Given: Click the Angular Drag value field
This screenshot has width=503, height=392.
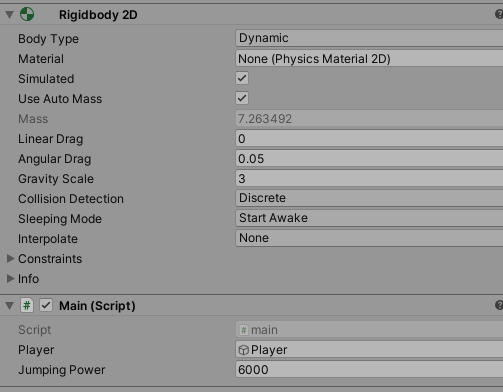Looking at the screenshot, I should click(x=369, y=159).
